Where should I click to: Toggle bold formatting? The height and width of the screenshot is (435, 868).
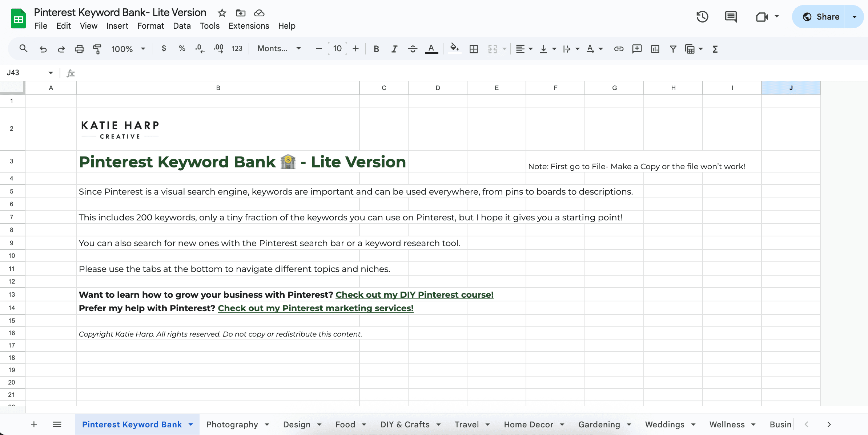pyautogui.click(x=377, y=49)
